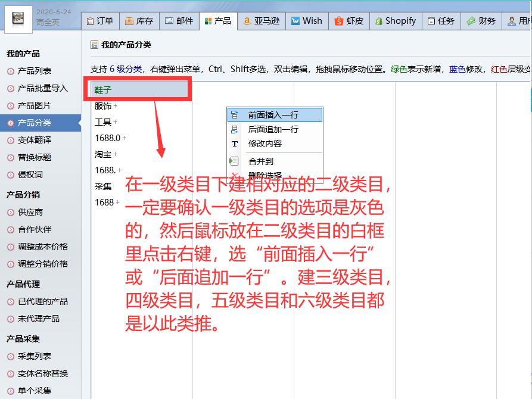Open the 订单 (Orders) tab
Viewport: 532px width, 399px height.
tap(99, 21)
